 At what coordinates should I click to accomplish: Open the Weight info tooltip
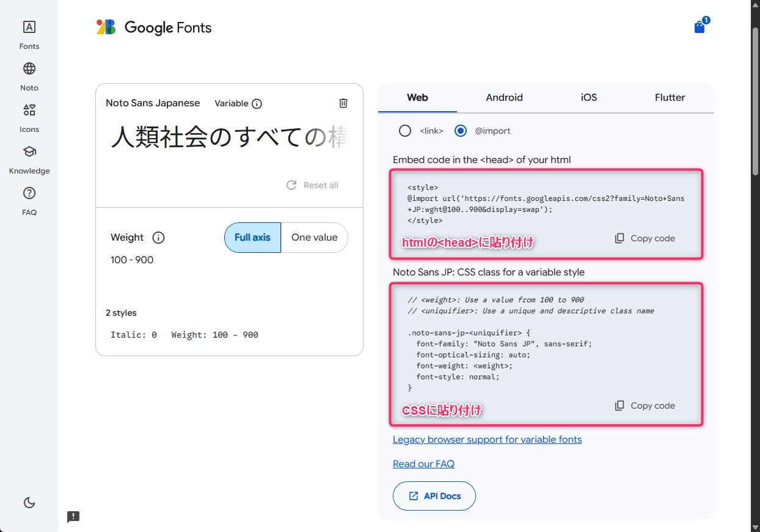click(158, 238)
